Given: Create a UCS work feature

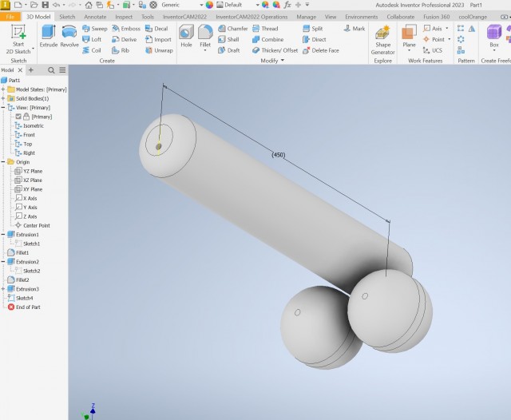Looking at the screenshot, I should pyautogui.click(x=433, y=50).
